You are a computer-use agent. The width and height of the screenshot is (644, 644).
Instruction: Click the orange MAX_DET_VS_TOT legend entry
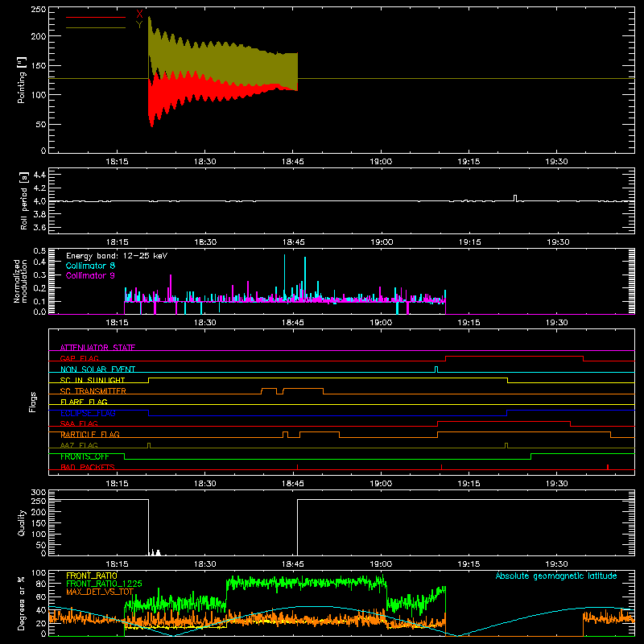tap(99, 592)
